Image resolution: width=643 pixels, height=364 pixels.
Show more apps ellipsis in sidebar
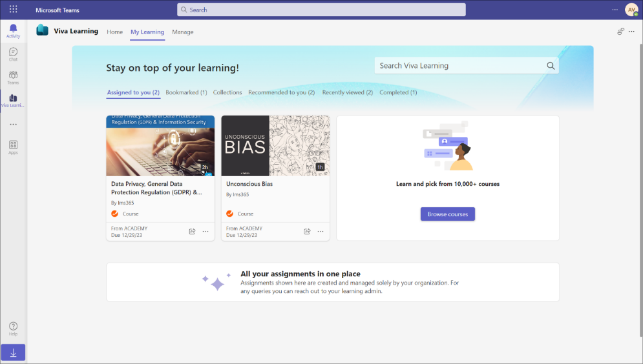(13, 125)
